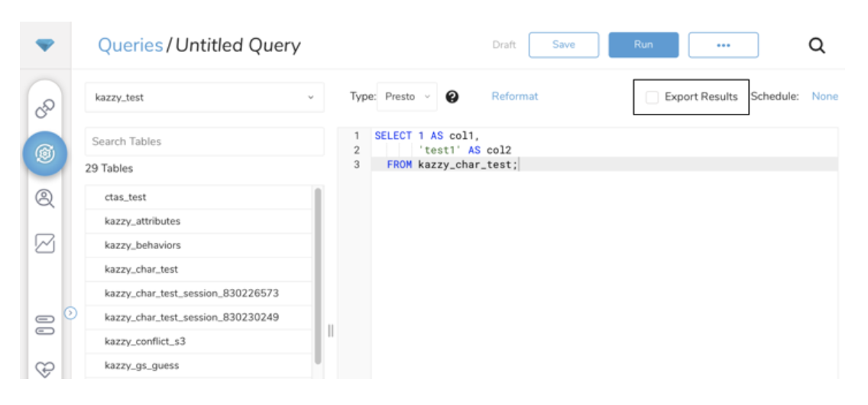Enable the Export Results checkbox

652,97
